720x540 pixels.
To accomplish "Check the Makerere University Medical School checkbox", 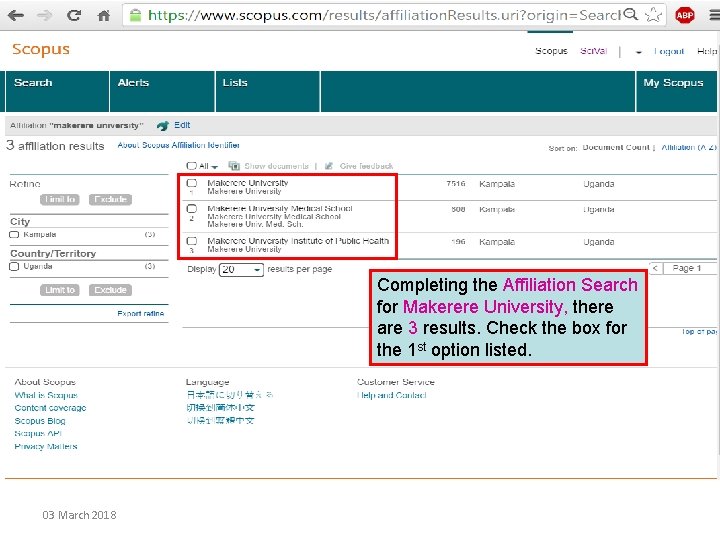I will pyautogui.click(x=192, y=208).
